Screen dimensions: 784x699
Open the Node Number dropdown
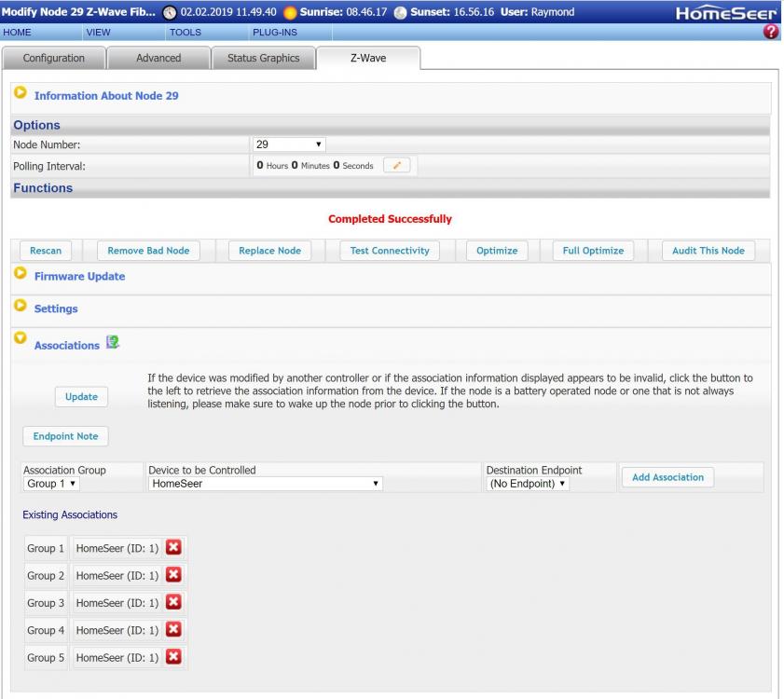288,145
